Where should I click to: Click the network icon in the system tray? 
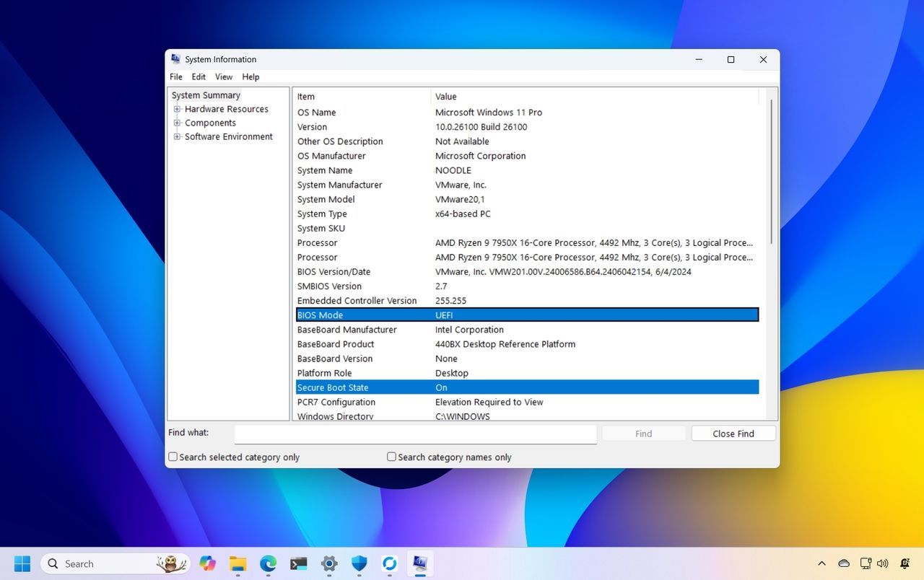coord(864,563)
